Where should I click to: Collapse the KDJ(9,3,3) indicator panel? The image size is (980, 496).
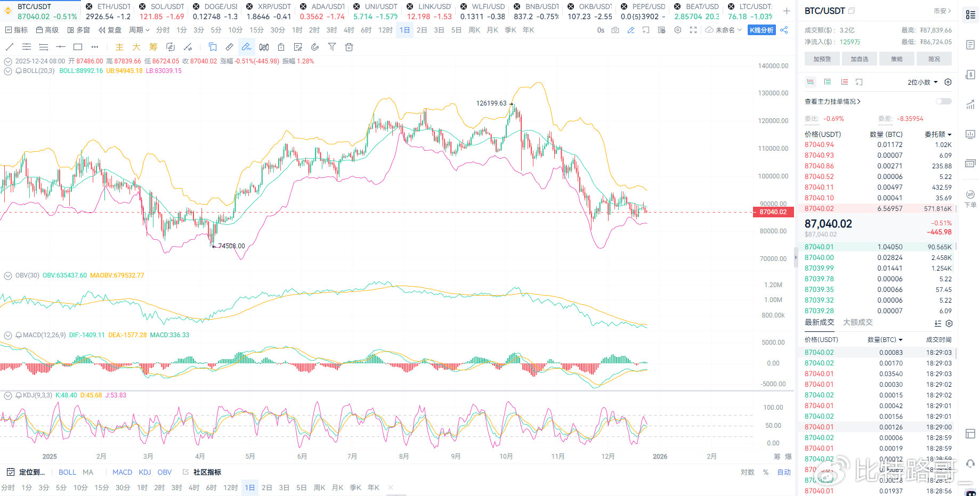click(8, 395)
